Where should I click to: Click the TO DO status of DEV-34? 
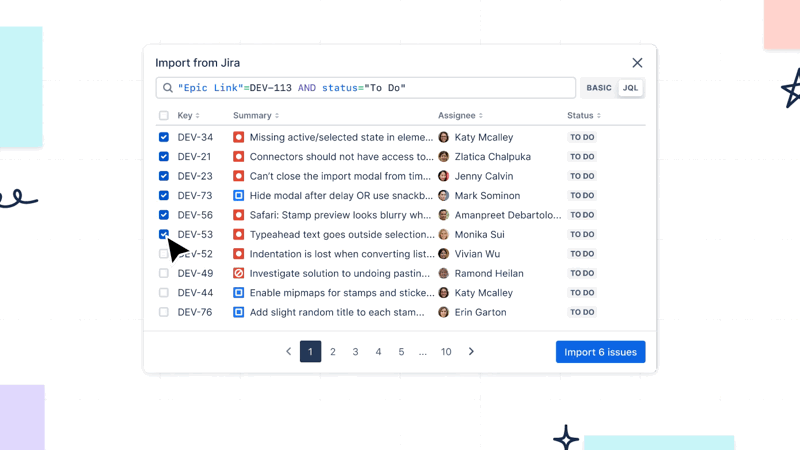pyautogui.click(x=582, y=137)
